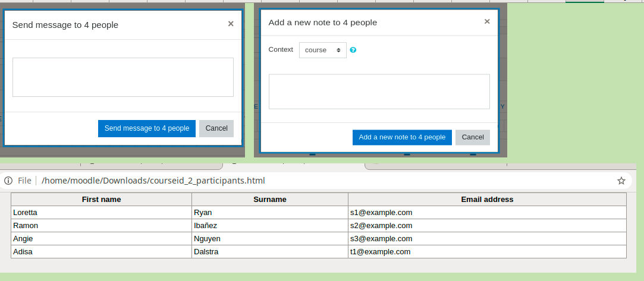
Task: Select the Angie cell
Action: [x=102, y=239]
